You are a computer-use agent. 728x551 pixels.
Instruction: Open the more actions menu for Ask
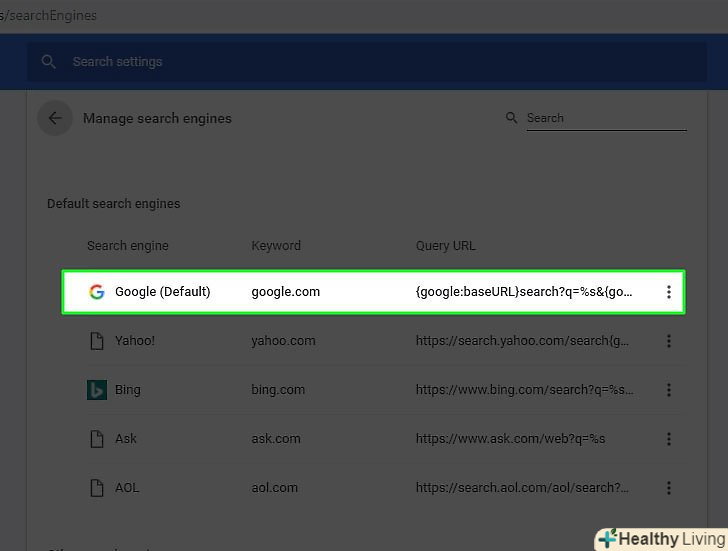tap(669, 439)
